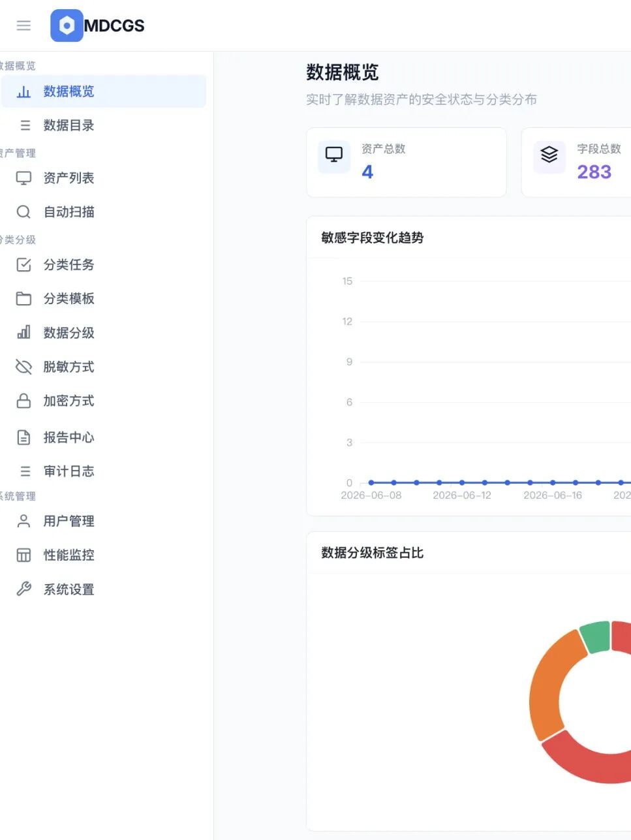Screen dimensions: 631x840
Task: Click the 脱敏方式 eye-off icon
Action: click(23, 367)
